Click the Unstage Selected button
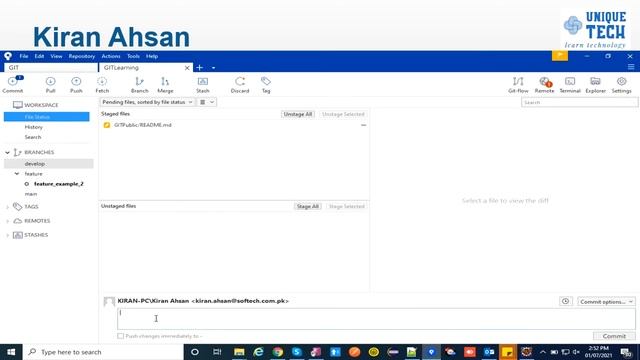This screenshot has height=360, width=640. tap(343, 114)
